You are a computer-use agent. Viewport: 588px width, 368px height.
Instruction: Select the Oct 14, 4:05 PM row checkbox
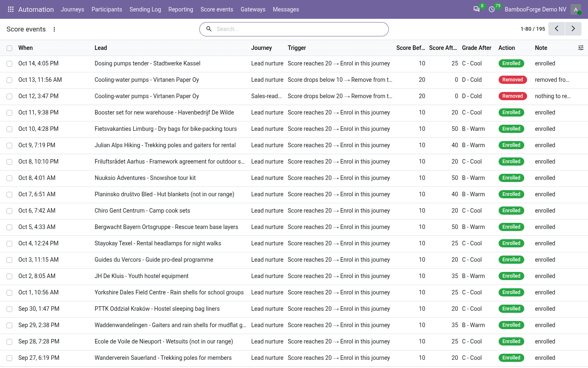9,64
